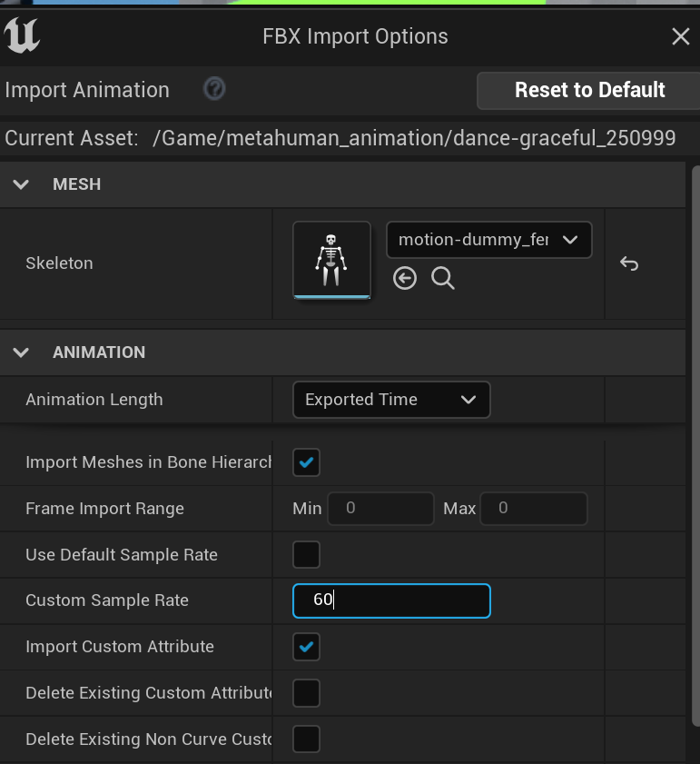Click the Frame Import Range Min field
The image size is (700, 764).
(x=380, y=509)
